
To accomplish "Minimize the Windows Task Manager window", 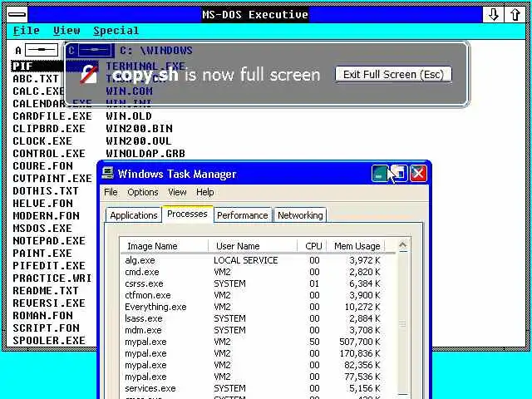I will click(x=380, y=174).
